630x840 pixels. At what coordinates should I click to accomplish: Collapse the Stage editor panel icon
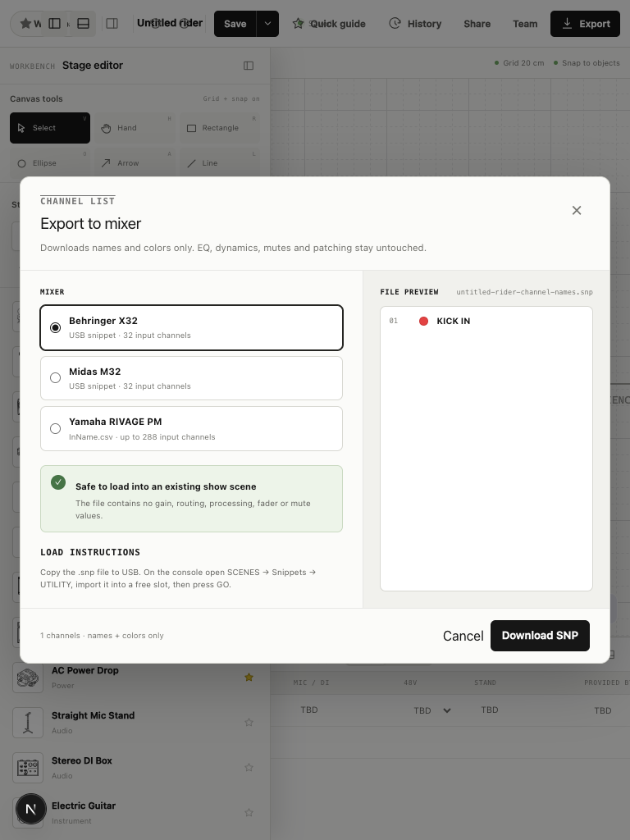pos(249,66)
